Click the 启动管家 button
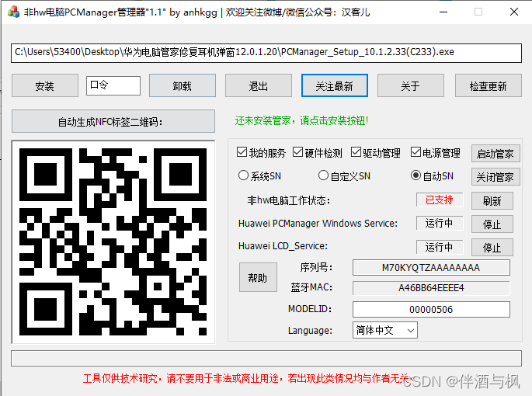This screenshot has width=532, height=396. pyautogui.click(x=495, y=154)
